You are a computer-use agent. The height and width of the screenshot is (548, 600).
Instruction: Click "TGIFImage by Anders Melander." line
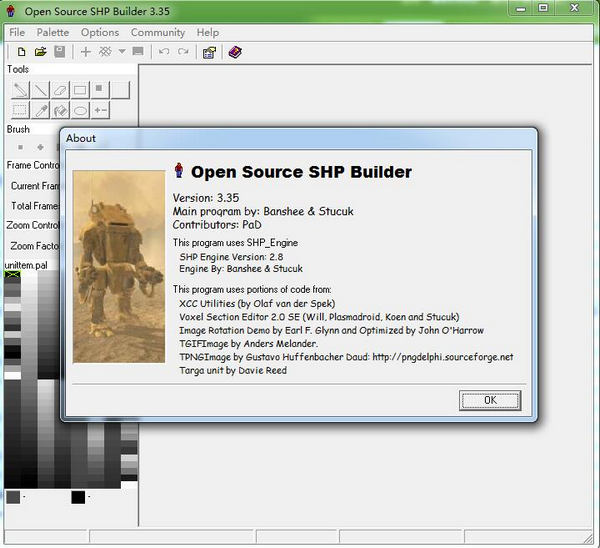[249, 344]
